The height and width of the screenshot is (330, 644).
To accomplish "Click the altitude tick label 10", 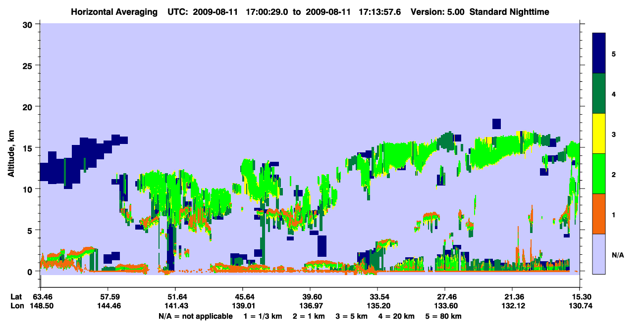I will coord(29,189).
